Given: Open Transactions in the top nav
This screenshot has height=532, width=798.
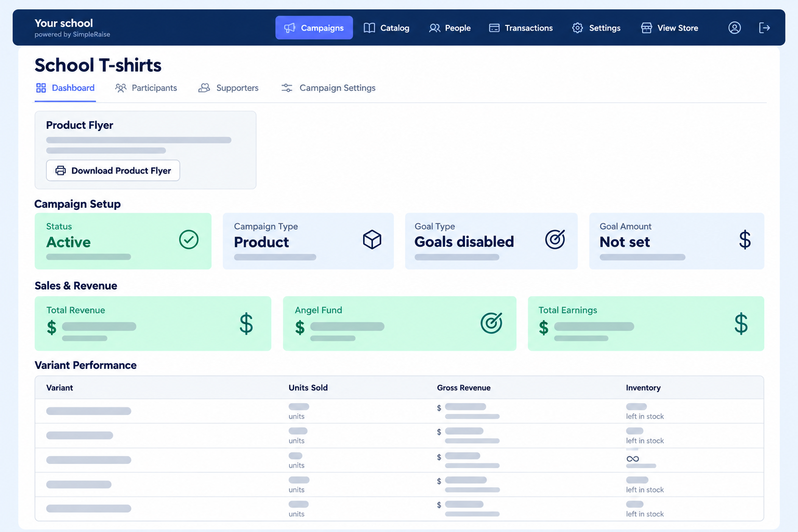Looking at the screenshot, I should coord(521,28).
